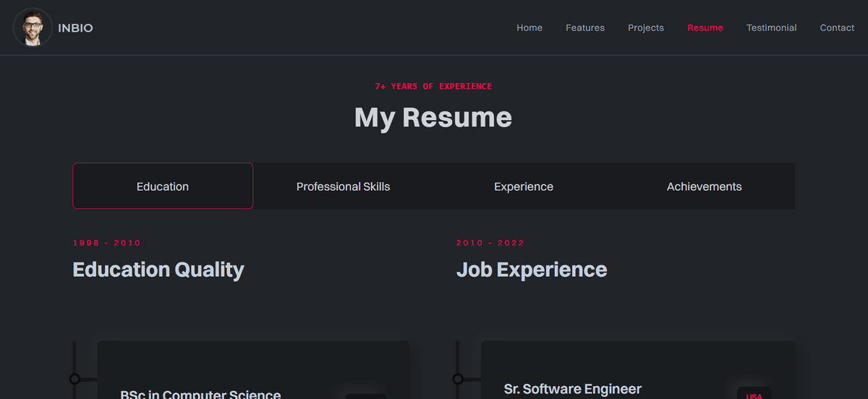Click the INBIO brand name

pyautogui.click(x=75, y=28)
